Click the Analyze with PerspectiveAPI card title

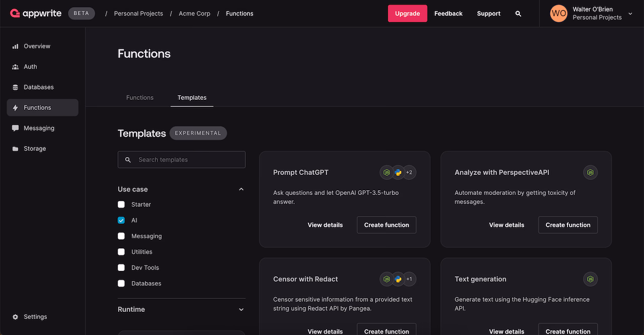pos(502,172)
